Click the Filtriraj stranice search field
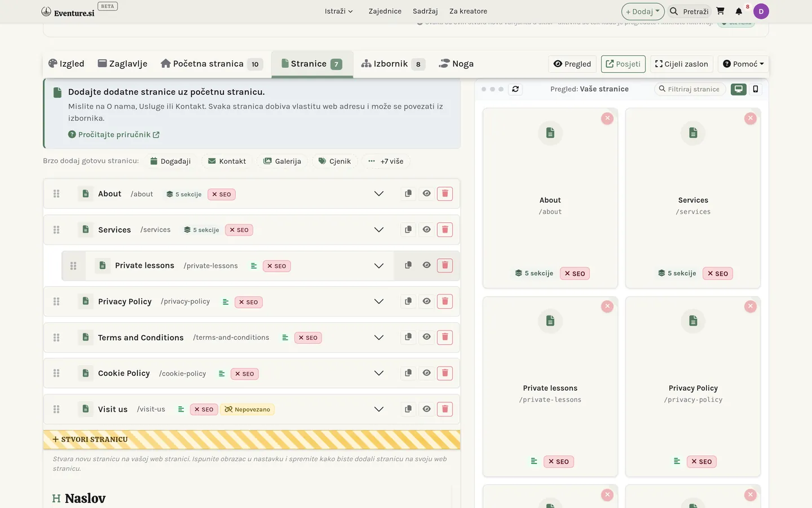Screen dimensions: 812x508 690,89
